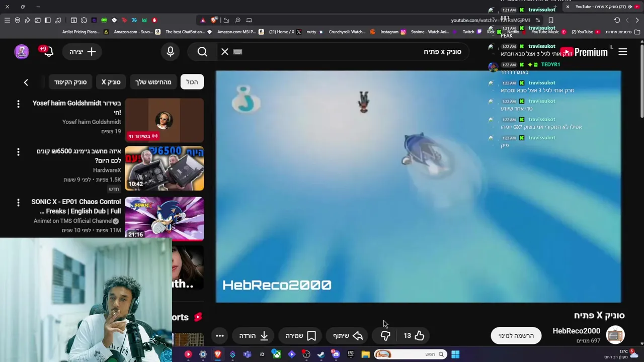Click the browser address bar URL

(x=490, y=20)
